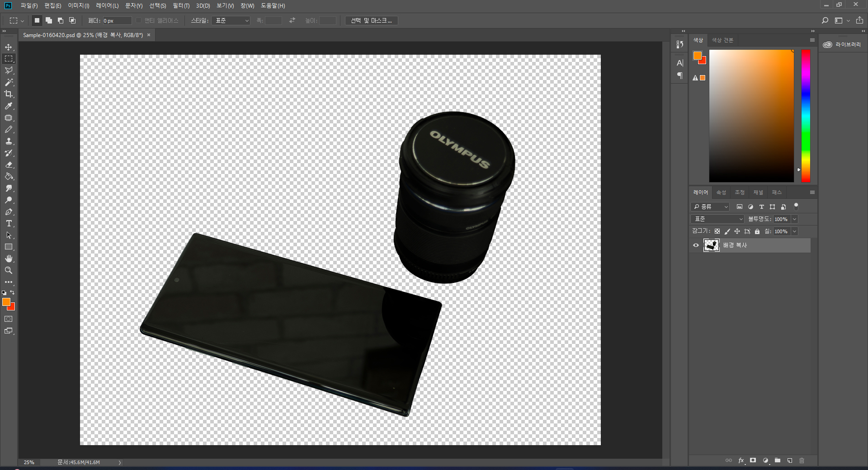The height and width of the screenshot is (470, 868).
Task: Open the Edit Toolbar ellipsis menu
Action: [9, 282]
